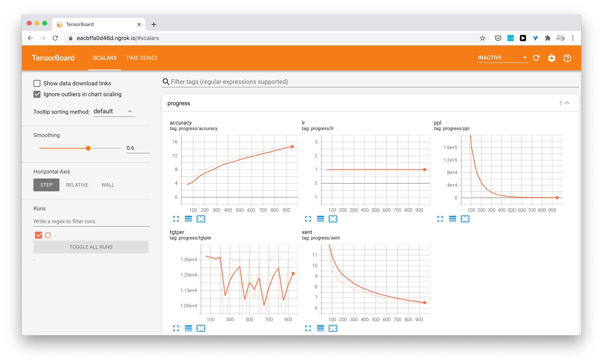
Task: Click the tgtper chart final data point
Action: click(293, 274)
